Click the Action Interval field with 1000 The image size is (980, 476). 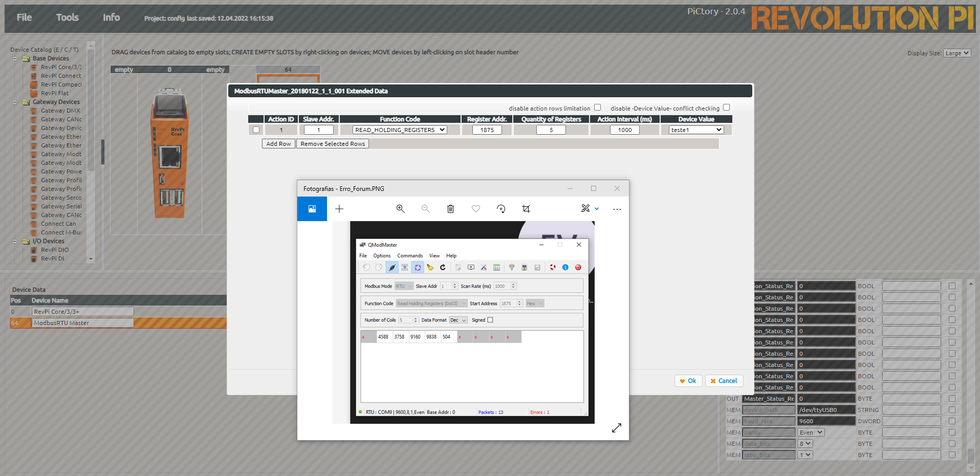(x=625, y=130)
